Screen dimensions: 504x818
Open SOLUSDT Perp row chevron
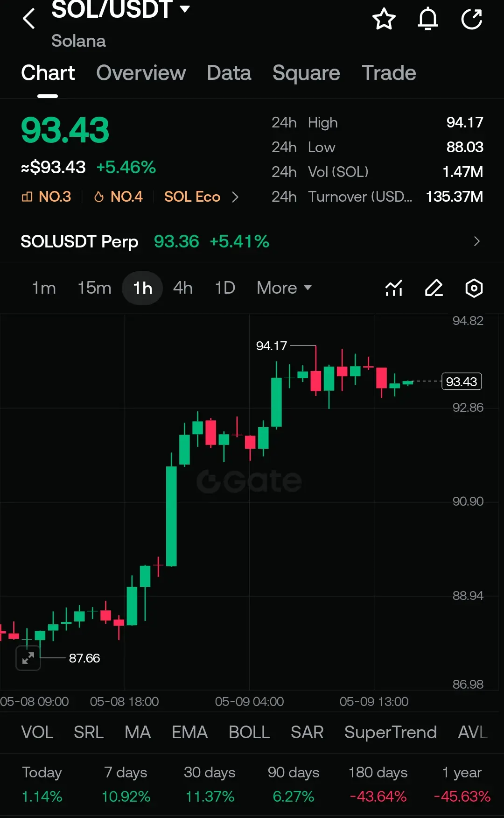[x=476, y=241]
